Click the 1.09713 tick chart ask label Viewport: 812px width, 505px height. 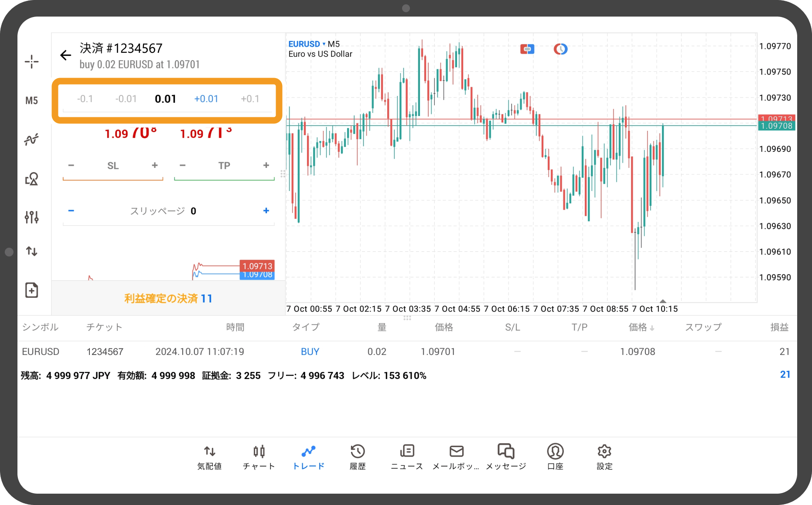pos(257,266)
